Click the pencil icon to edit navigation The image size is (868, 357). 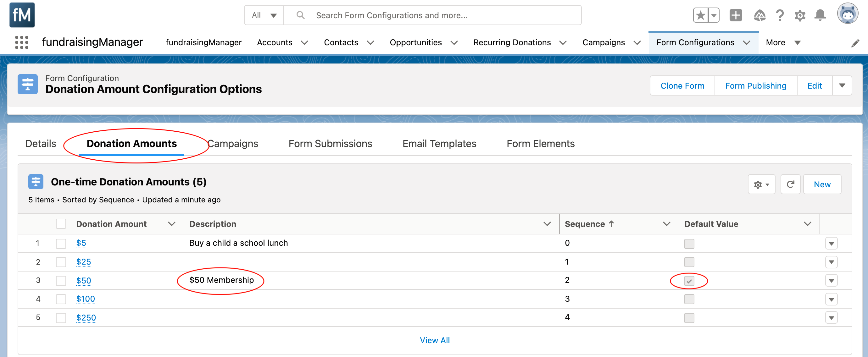click(x=855, y=43)
